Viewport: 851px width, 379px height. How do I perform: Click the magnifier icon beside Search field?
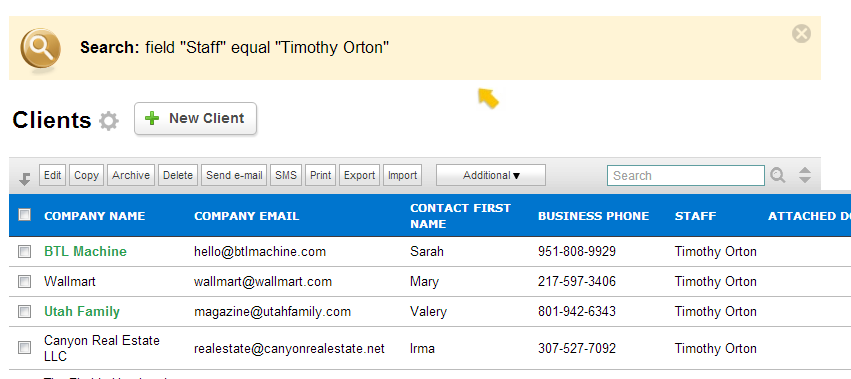pos(778,175)
